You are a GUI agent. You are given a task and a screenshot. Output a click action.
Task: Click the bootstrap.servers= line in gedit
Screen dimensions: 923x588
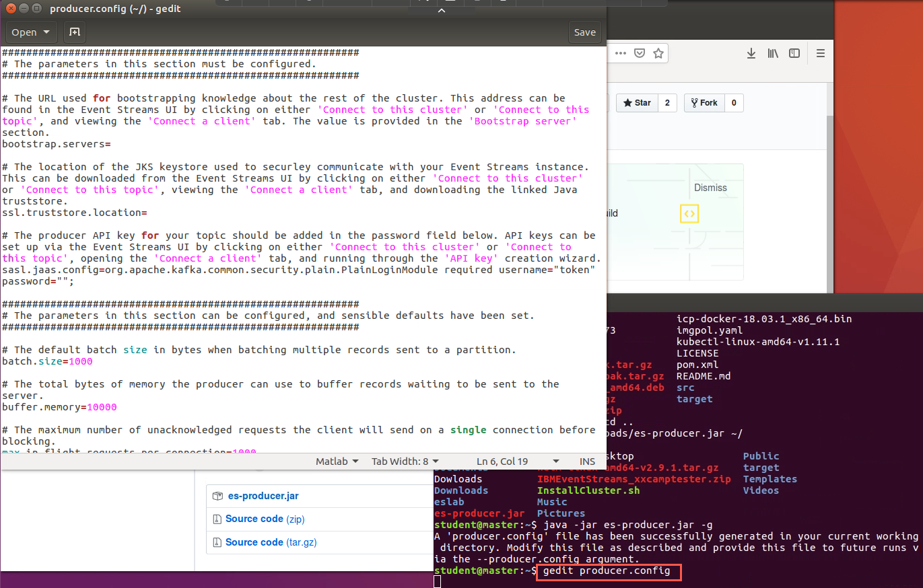(x=56, y=144)
